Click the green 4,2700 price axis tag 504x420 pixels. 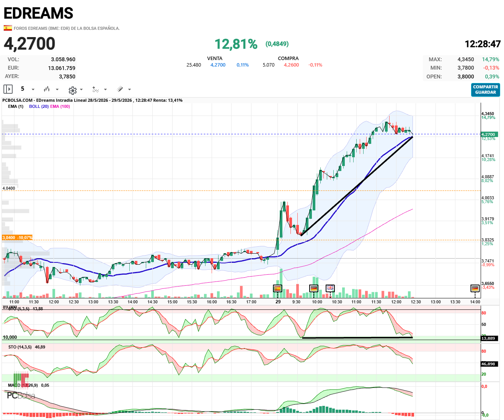point(489,134)
